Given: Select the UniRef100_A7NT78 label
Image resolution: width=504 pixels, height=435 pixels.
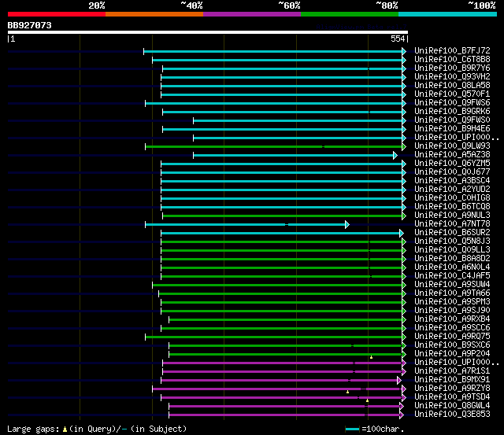Looking at the screenshot, I should click(x=452, y=224).
